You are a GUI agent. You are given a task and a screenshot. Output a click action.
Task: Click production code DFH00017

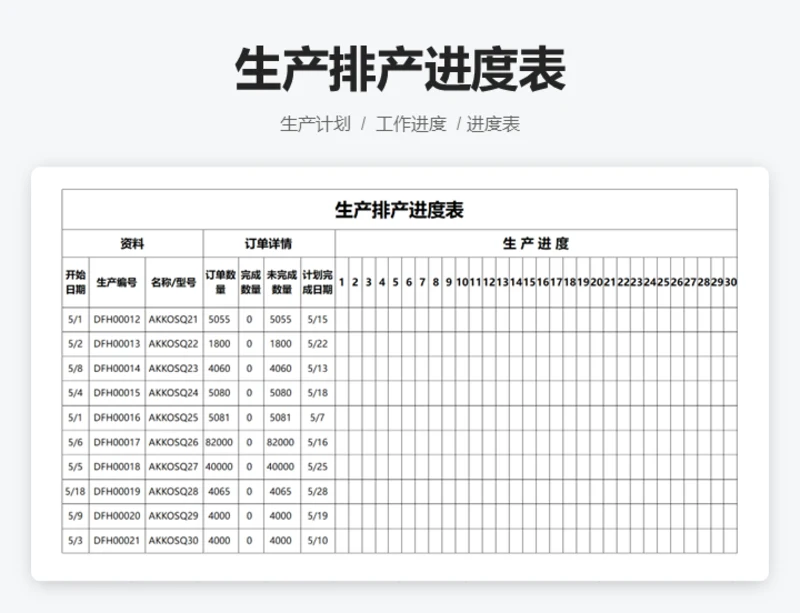coord(117,442)
